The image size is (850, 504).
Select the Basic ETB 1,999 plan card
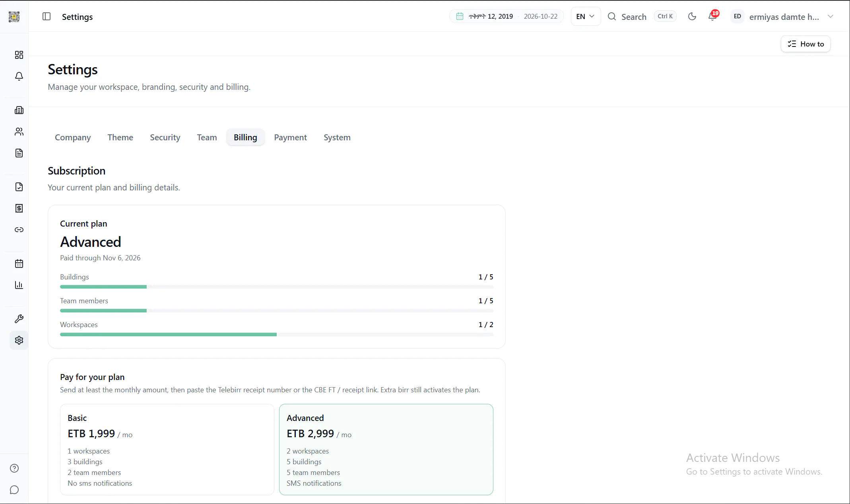167,450
